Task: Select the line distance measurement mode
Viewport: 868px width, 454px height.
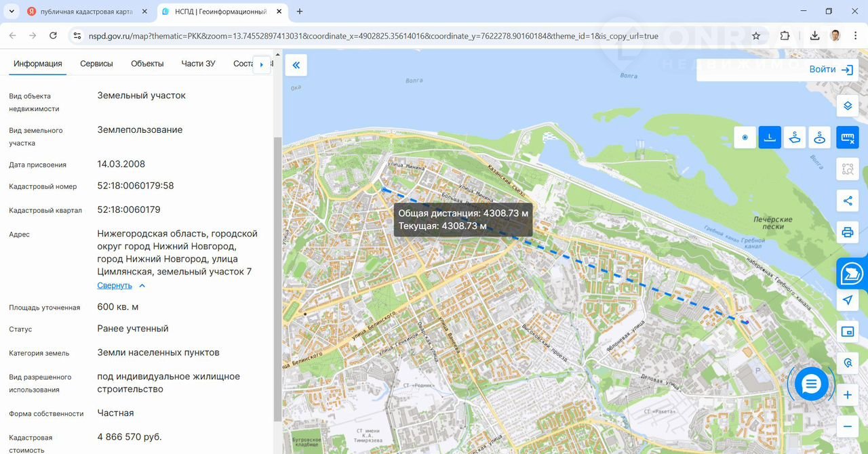Action: 770,138
